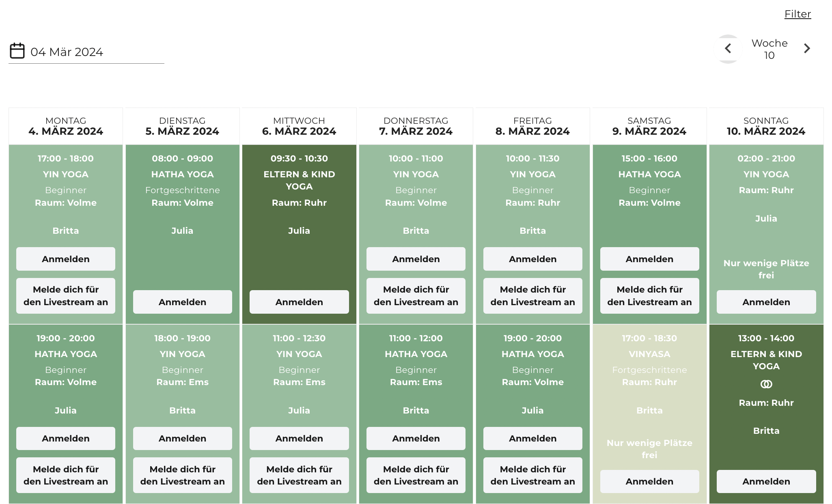Click the 04 Mär 2024 date field
Screen dimensions: 832x504
click(x=67, y=52)
